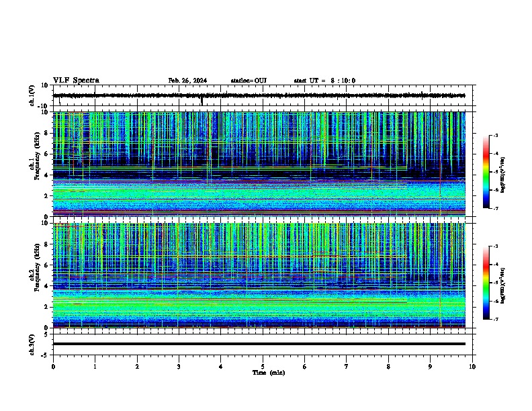Click the "2" kHz tick on ch.2 spectrogram
The width and height of the screenshot is (532, 411).
[x=46, y=307]
